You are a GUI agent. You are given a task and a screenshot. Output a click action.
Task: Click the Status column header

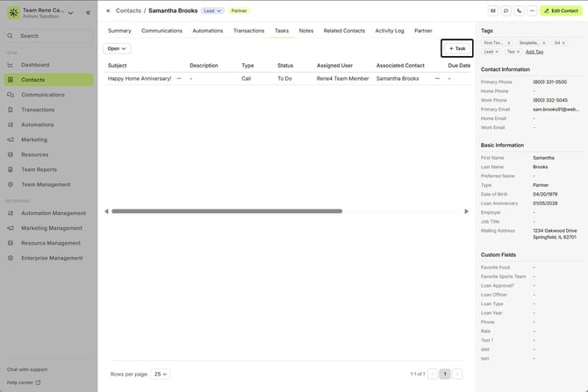pos(285,66)
